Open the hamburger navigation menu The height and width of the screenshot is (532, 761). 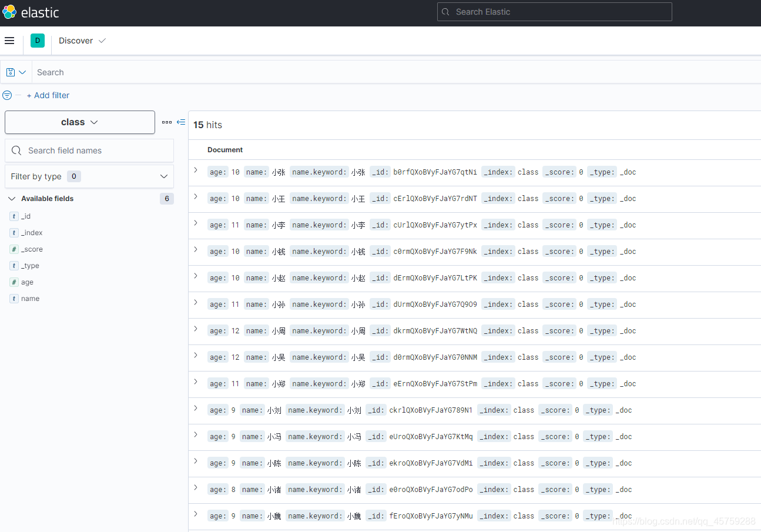tap(9, 41)
